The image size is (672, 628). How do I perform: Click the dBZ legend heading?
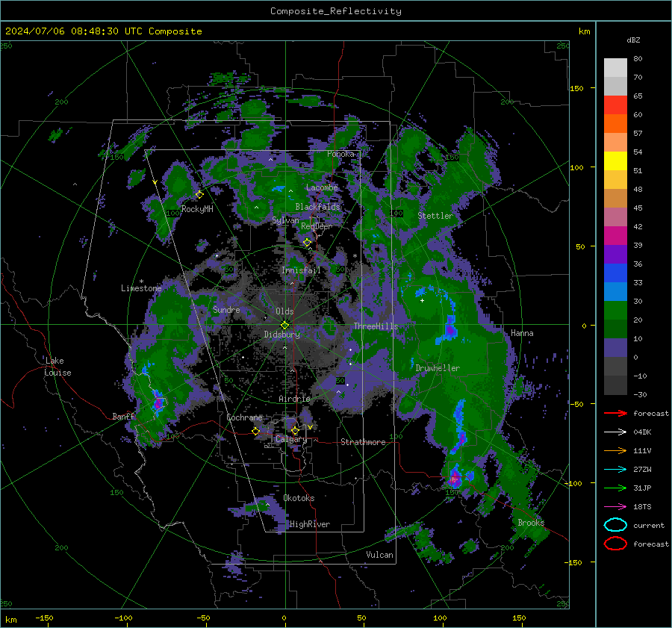pyautogui.click(x=633, y=40)
